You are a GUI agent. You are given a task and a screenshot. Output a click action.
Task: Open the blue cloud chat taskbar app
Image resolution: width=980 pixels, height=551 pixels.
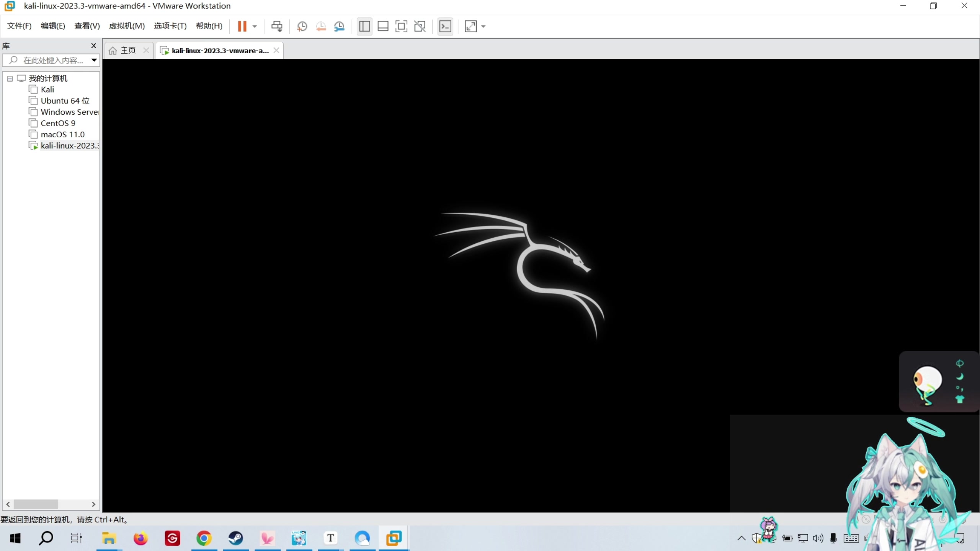(362, 538)
